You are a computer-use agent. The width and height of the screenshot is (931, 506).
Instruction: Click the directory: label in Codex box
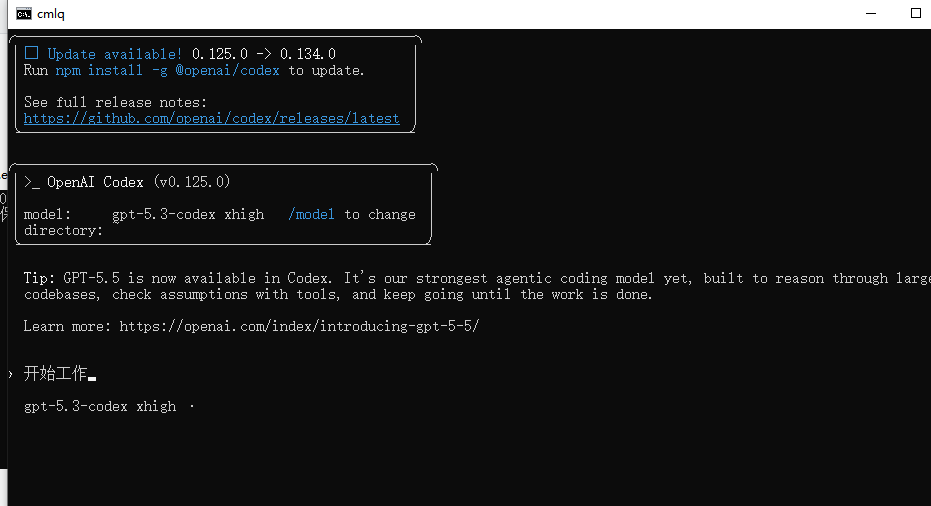point(64,230)
